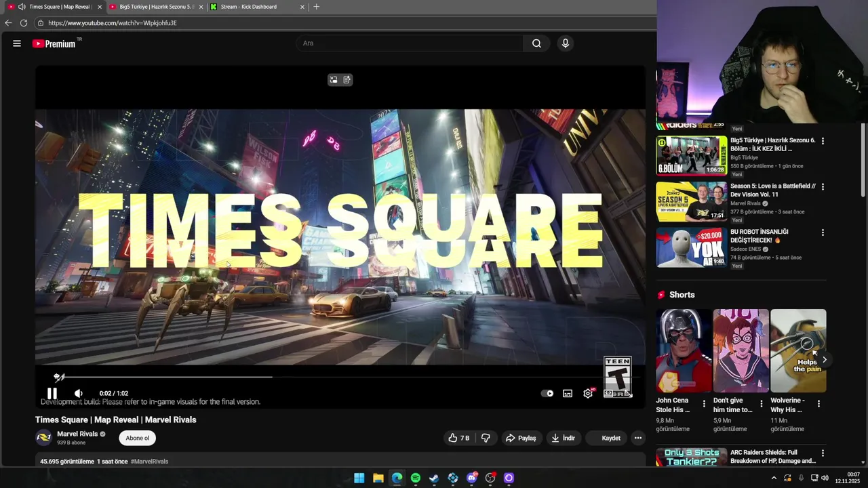The height and width of the screenshot is (488, 868).
Task: Open the YouTube hamburger guide menu
Action: [x=17, y=43]
